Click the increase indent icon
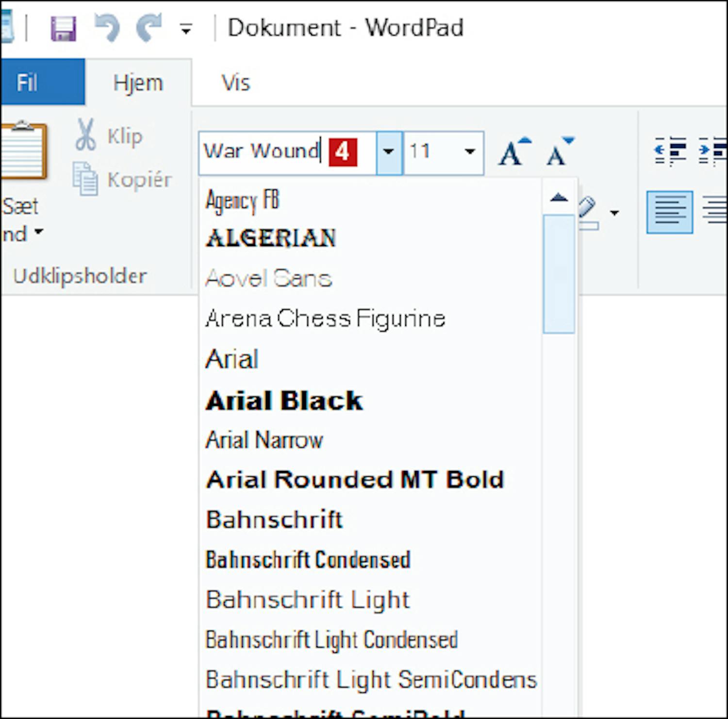The height and width of the screenshot is (719, 728). pyautogui.click(x=712, y=151)
